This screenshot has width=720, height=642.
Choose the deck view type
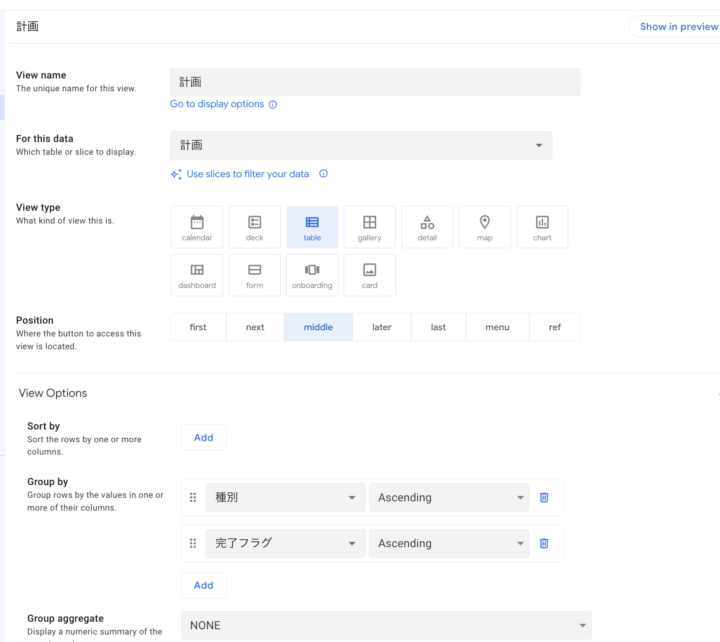click(255, 227)
